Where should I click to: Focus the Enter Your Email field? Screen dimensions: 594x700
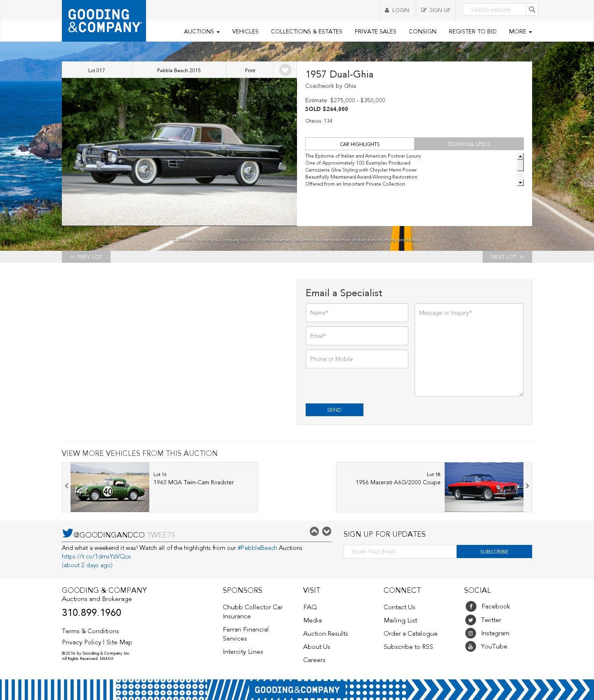click(400, 552)
